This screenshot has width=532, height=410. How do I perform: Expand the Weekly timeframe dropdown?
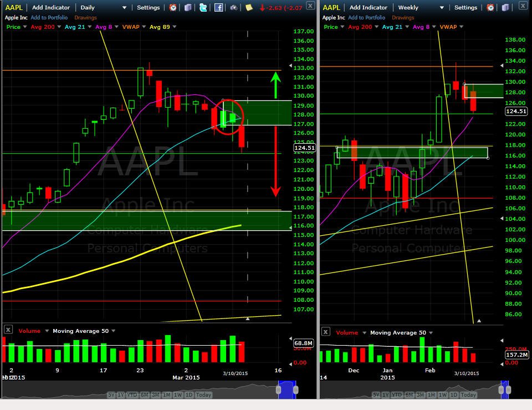click(x=442, y=7)
